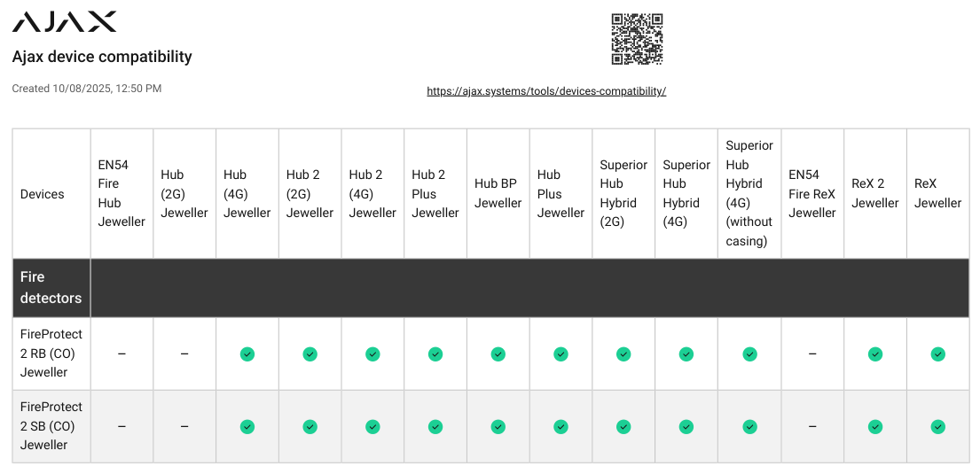Click FireProtect 2 SB check under Hub BP Jeweller
Image resolution: width=980 pixels, height=474 pixels.
pos(498,426)
